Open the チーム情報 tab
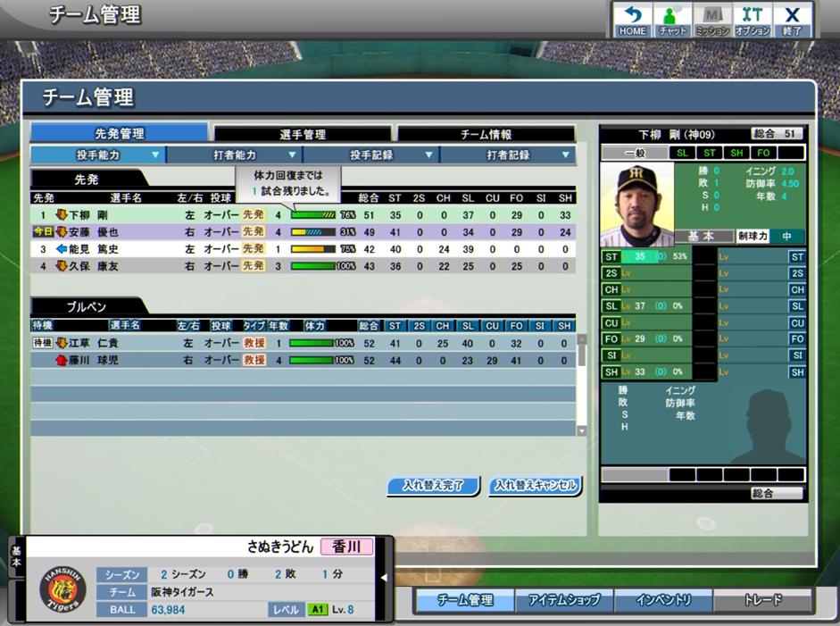840x626 pixels. point(486,134)
